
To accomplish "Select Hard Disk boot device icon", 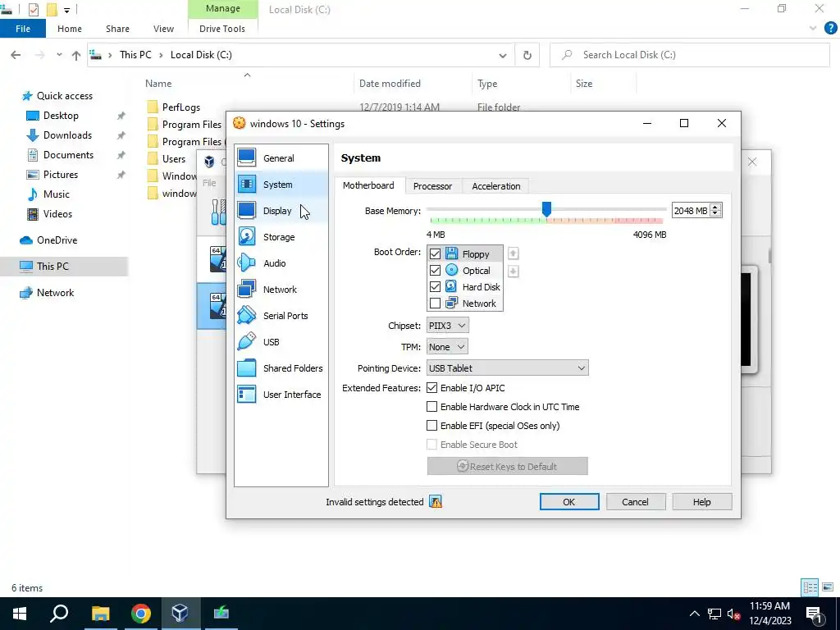I will [x=452, y=286].
